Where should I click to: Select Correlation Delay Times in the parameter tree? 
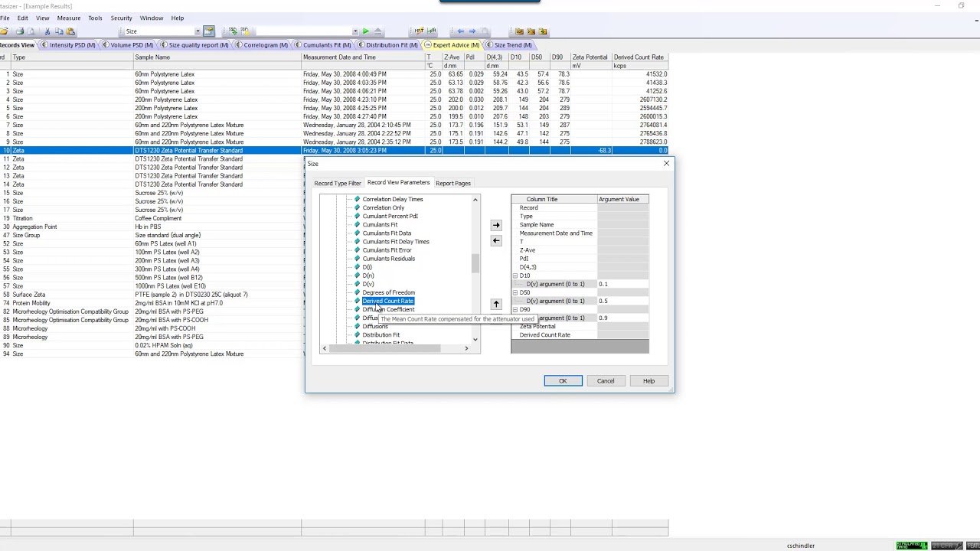(392, 199)
